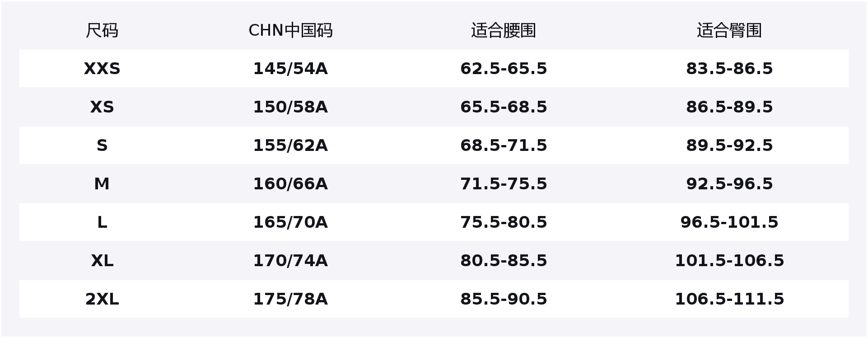
Task: Select the 2XL size cell
Action: click(102, 299)
